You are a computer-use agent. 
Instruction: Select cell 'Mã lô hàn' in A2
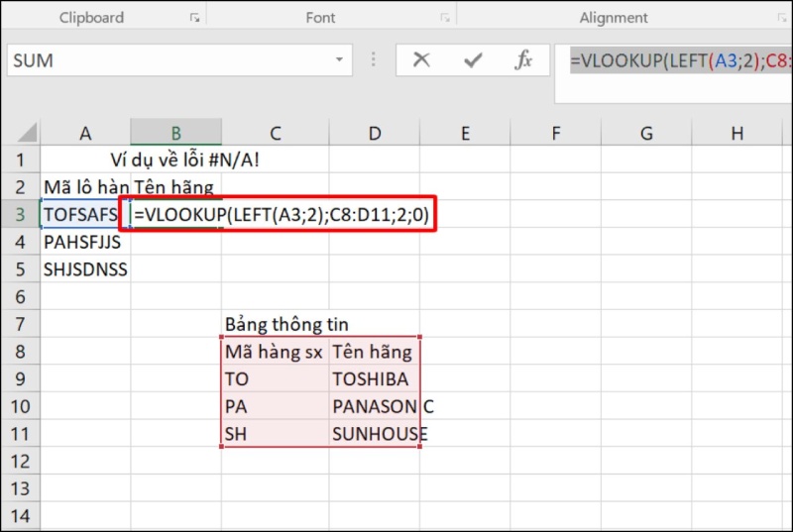(85, 187)
